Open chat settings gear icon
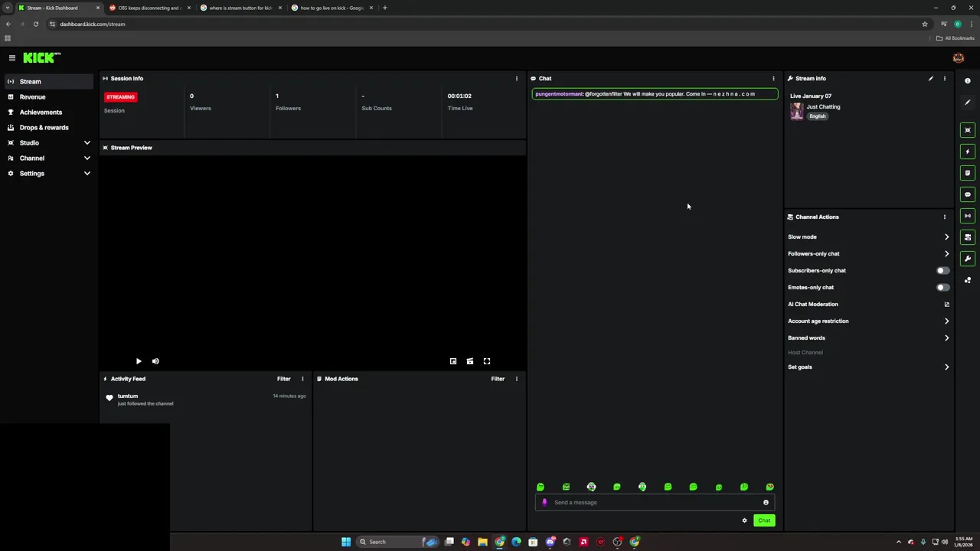 [744, 520]
